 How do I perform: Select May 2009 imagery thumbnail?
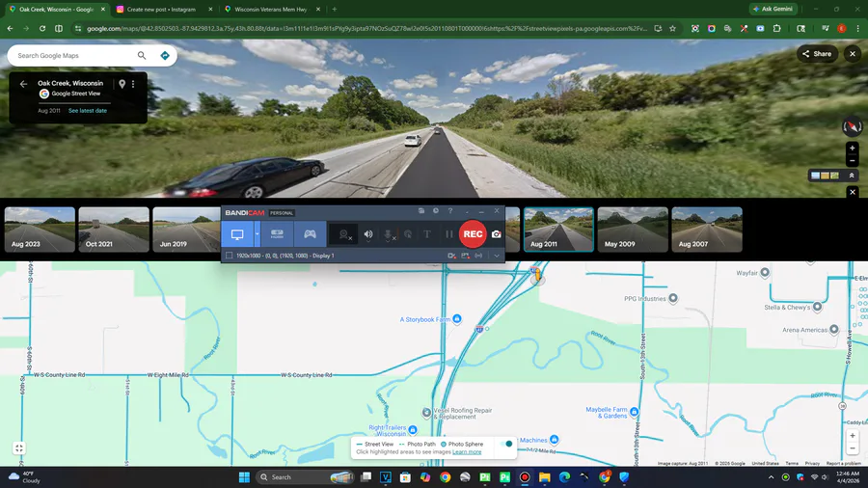(633, 230)
